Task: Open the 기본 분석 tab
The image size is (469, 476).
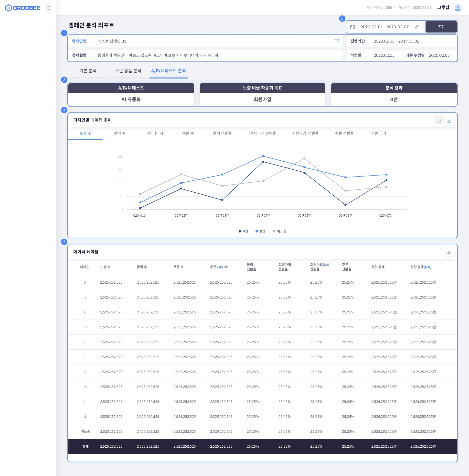Action: click(x=88, y=71)
